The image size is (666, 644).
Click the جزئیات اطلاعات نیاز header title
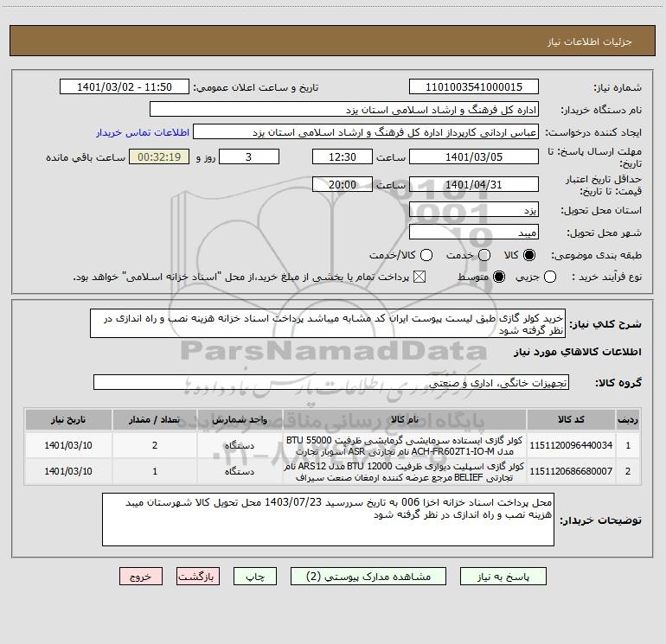[x=590, y=41]
